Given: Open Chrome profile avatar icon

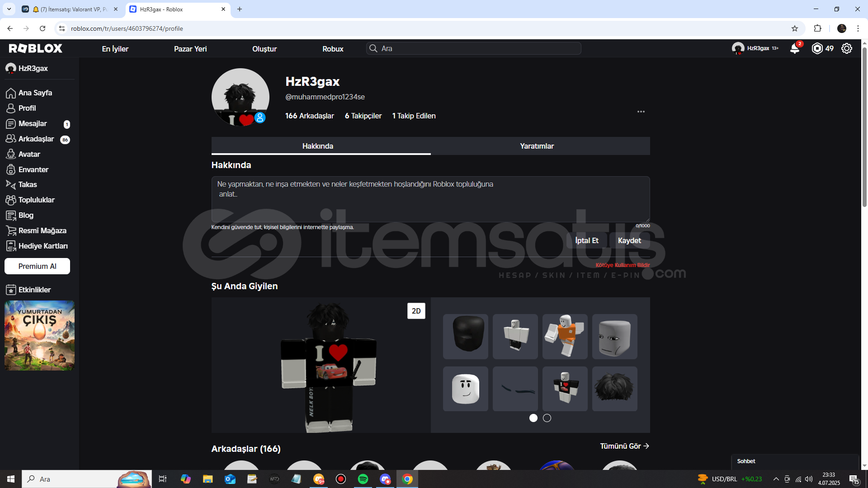Looking at the screenshot, I should [842, 28].
